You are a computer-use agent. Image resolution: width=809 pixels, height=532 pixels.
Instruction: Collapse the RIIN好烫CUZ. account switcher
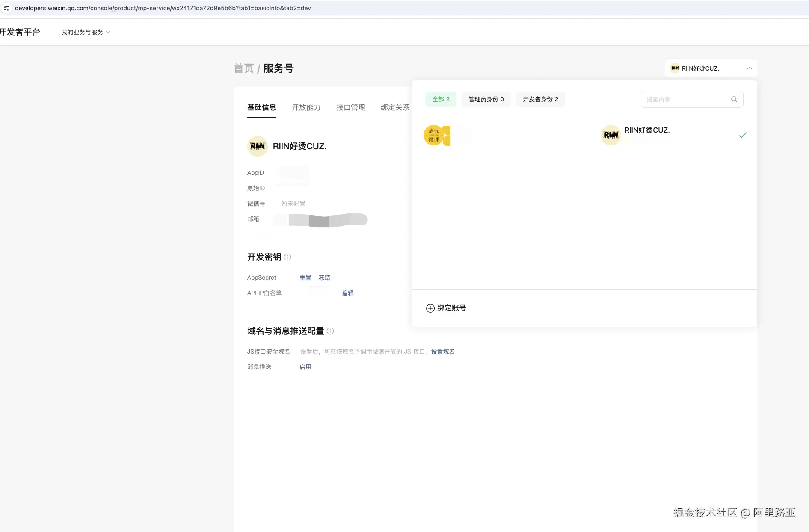click(711, 68)
